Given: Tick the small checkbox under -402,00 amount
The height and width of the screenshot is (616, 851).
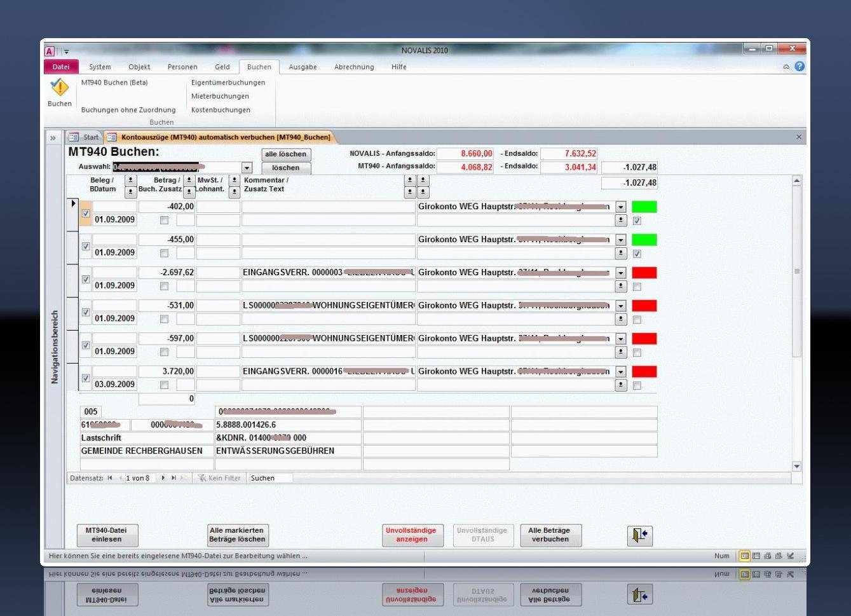Looking at the screenshot, I should pos(164,220).
